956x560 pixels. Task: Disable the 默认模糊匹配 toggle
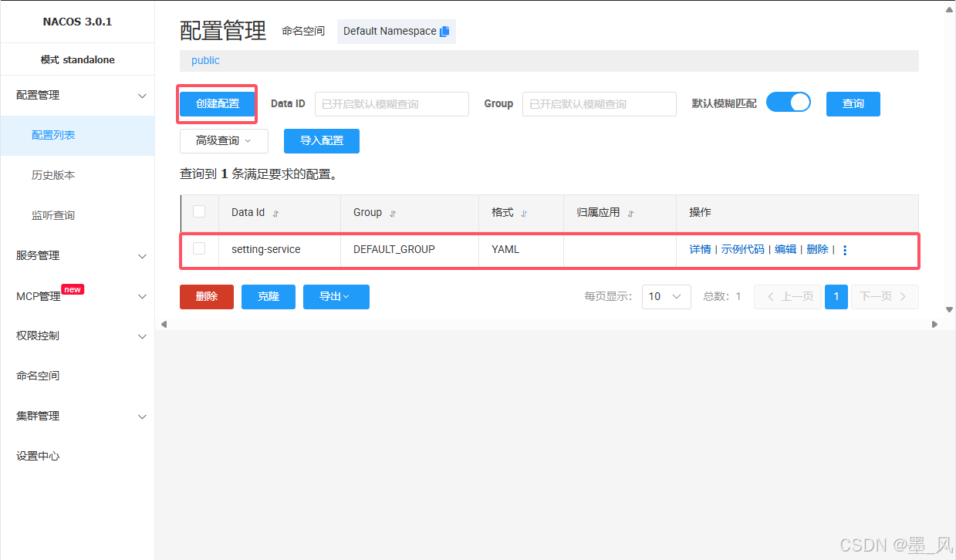click(788, 101)
